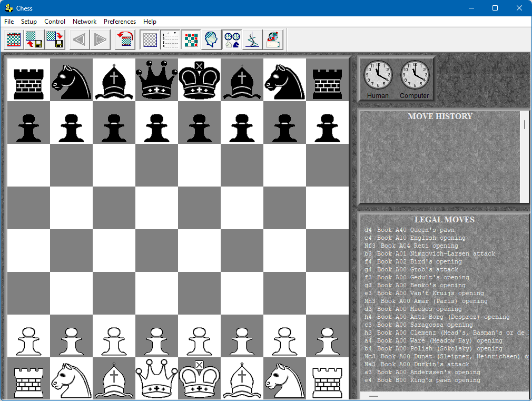Click the 'h4 Anti-Borg (Desprez) opening' move
The height and width of the screenshot is (401, 532).
coord(437,317)
